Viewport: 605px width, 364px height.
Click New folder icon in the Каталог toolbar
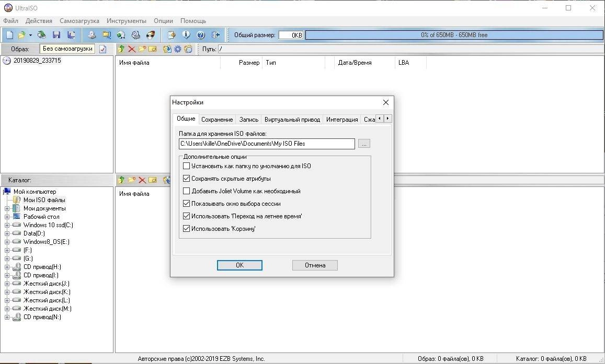(x=132, y=180)
